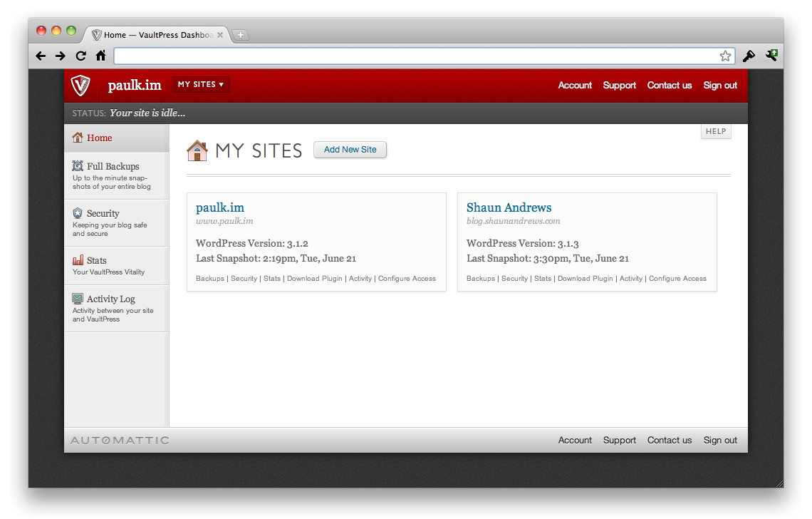Click the Activity Log monitor icon

click(78, 299)
